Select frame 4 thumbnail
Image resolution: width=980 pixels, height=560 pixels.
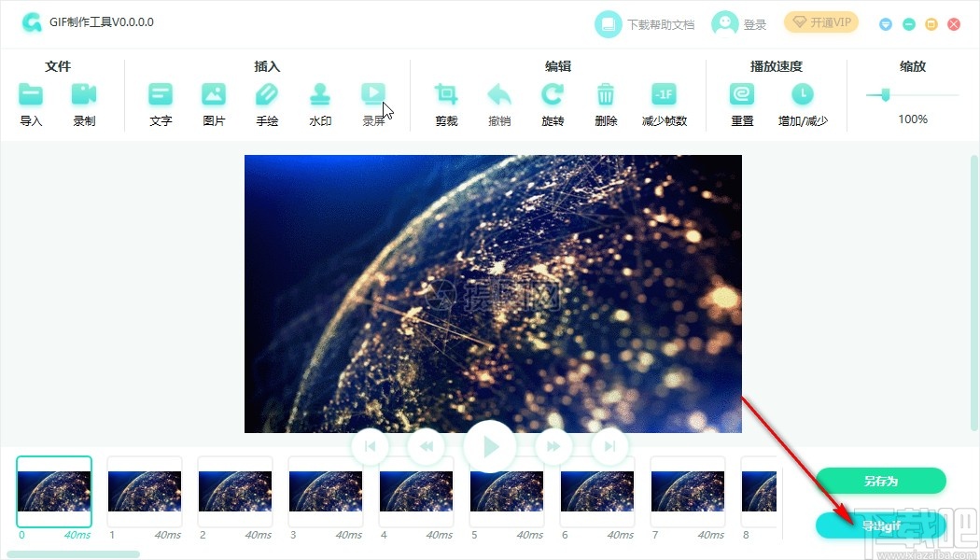coord(416,492)
